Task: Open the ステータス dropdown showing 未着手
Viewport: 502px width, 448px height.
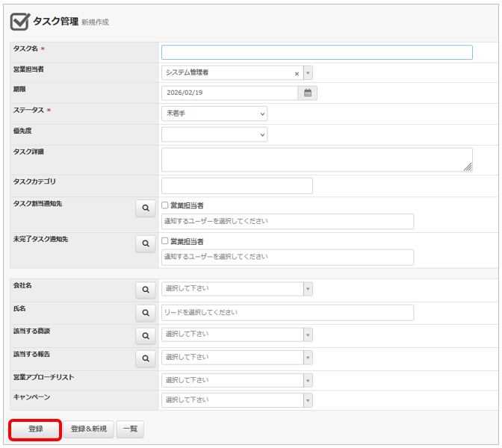Action: click(x=214, y=113)
